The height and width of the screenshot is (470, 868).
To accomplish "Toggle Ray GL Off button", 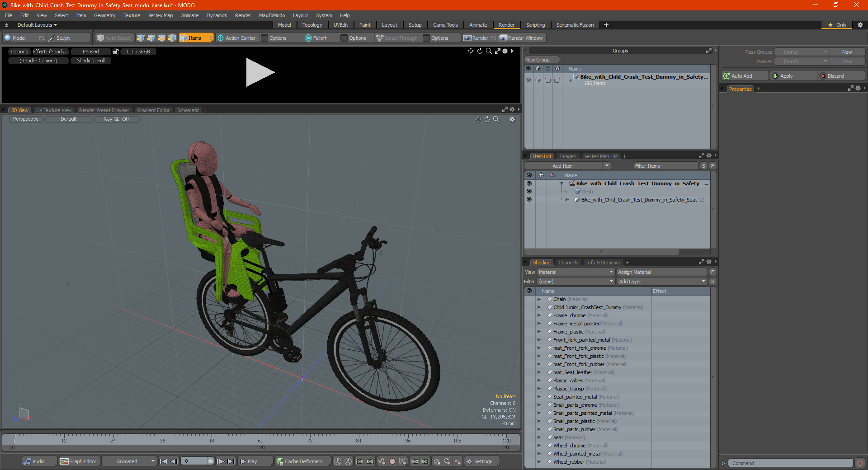I will coord(116,119).
